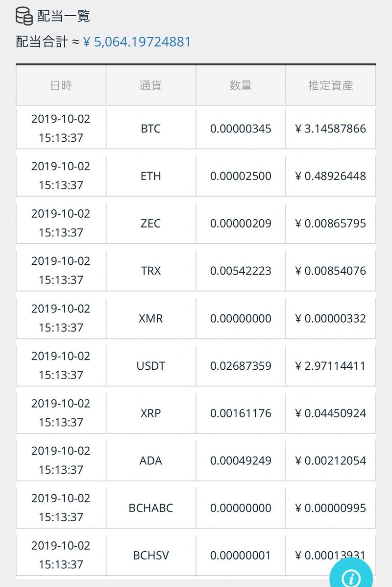Select the ETH currency cell
Screen dimensions: 392x587
tap(150, 176)
